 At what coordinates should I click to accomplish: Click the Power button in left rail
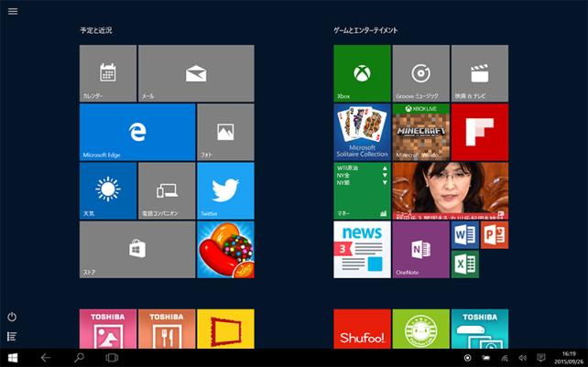pos(12,317)
